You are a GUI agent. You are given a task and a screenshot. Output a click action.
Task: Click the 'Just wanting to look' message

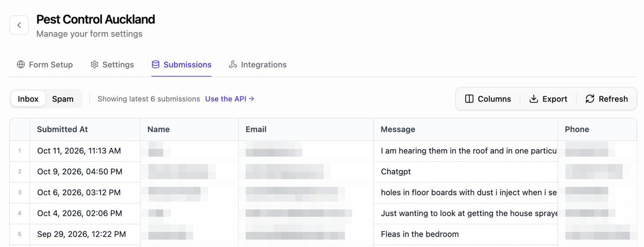(466, 213)
